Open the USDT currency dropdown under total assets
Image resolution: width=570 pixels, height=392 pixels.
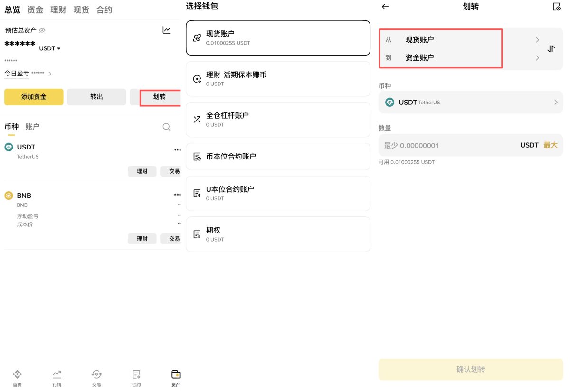pos(49,48)
